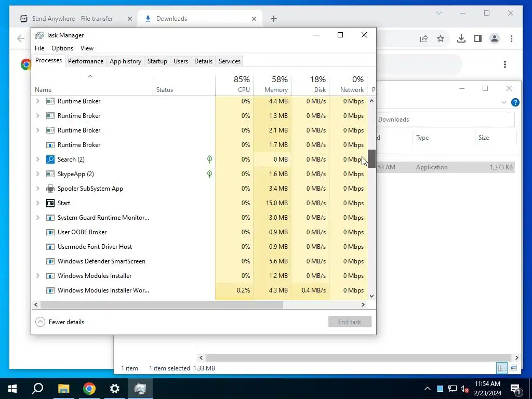The image size is (532, 399).
Task: Open the Downloads page three-dot menu
Action: point(505,64)
